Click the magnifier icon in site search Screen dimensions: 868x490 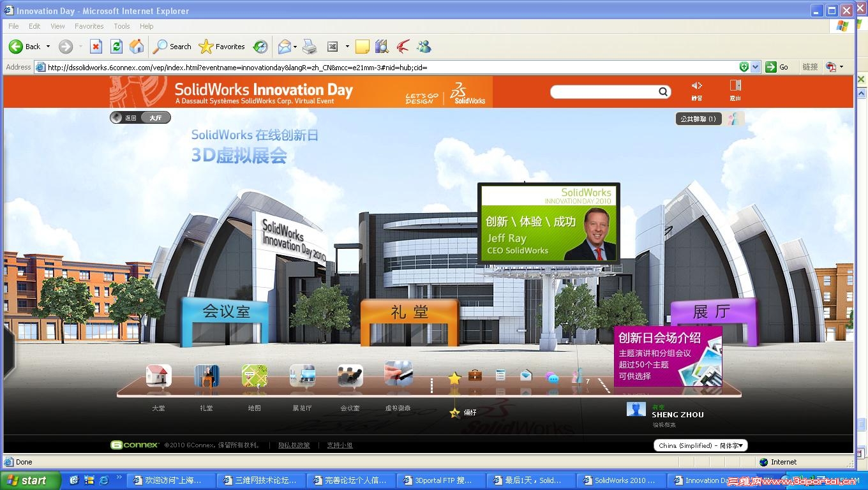664,92
